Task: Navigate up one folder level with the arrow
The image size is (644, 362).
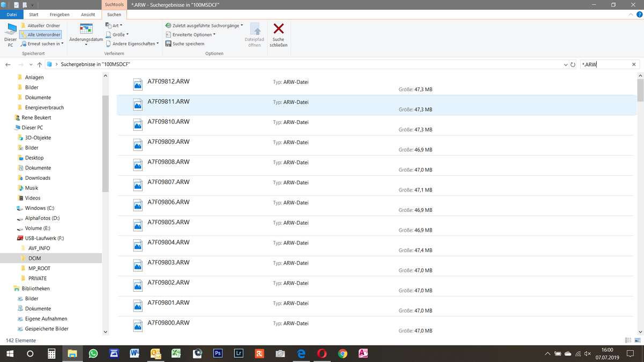Action: pyautogui.click(x=39, y=64)
